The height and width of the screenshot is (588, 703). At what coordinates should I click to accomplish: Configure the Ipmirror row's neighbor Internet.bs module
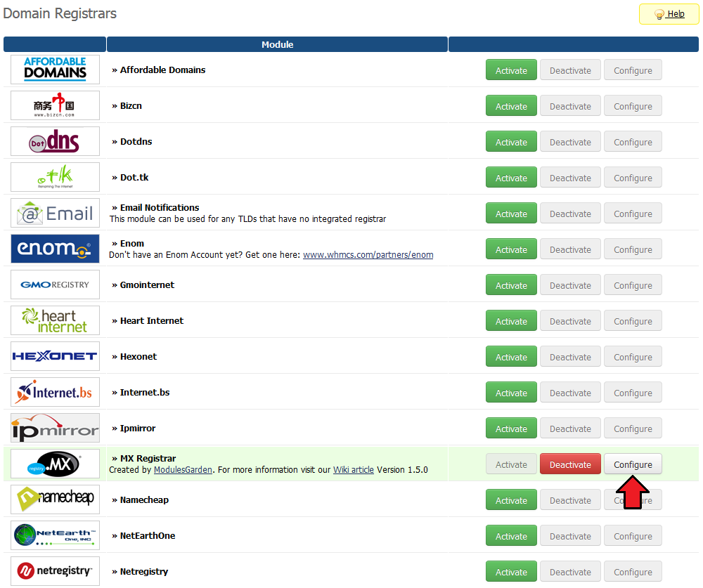(633, 393)
